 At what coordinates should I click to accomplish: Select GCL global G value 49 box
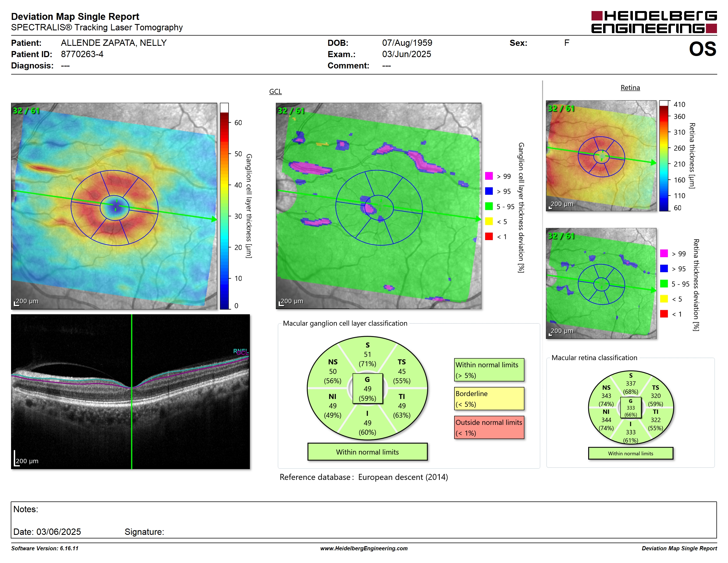367,389
